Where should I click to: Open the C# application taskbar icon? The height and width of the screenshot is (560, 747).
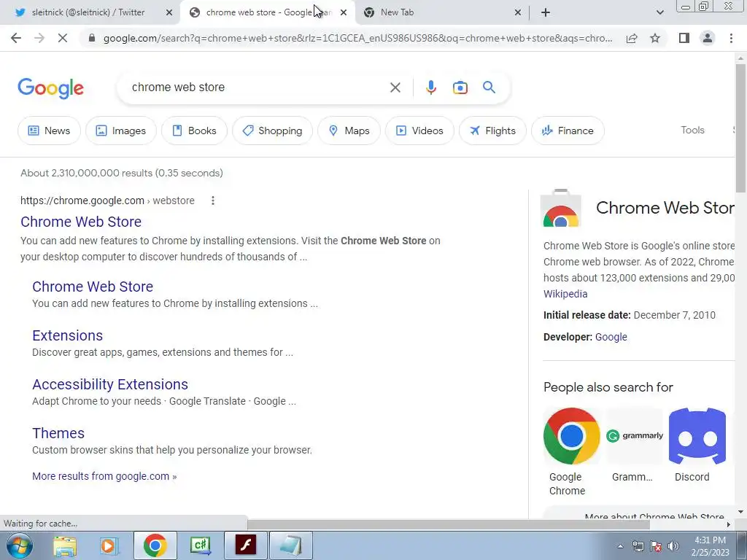point(200,545)
